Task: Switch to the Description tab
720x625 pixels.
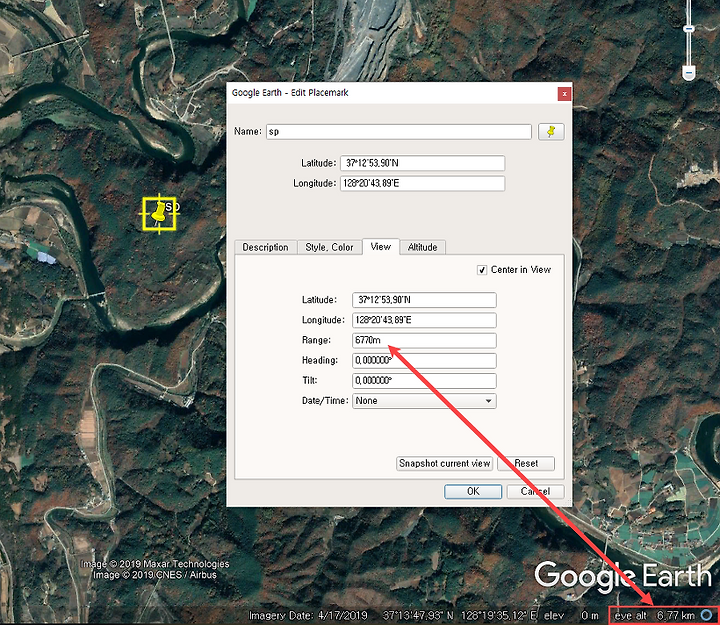Action: (265, 248)
